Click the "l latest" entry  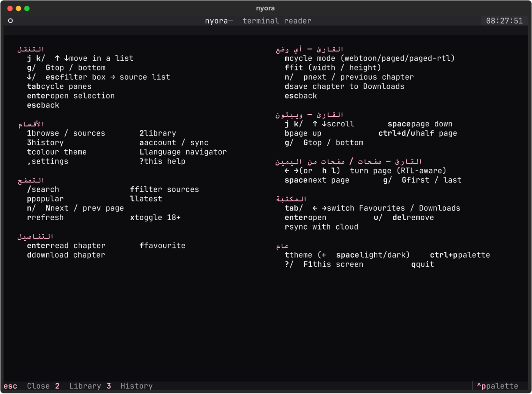(x=146, y=199)
